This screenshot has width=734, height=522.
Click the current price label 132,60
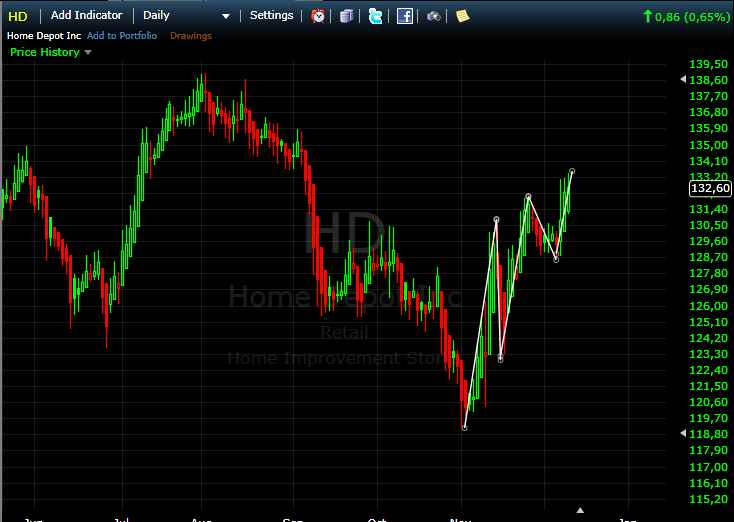[710, 189]
